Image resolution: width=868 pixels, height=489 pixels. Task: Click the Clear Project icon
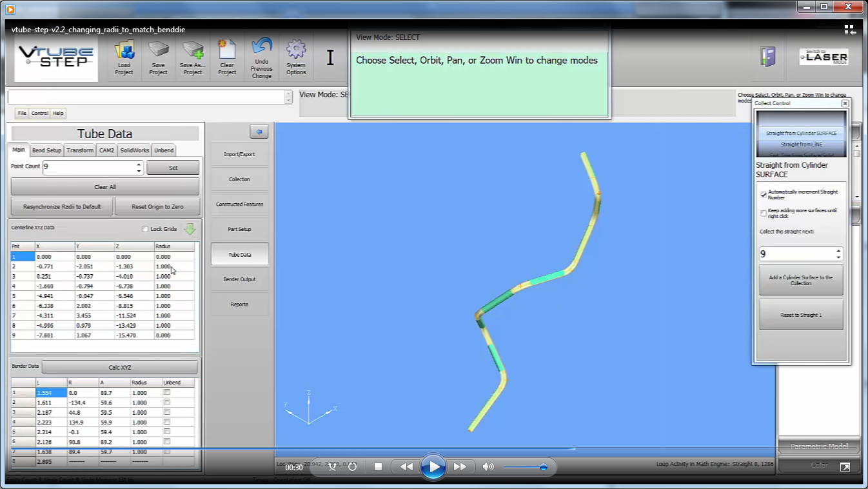(227, 52)
